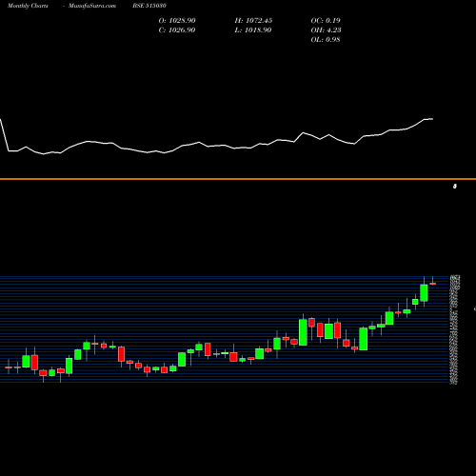The height and width of the screenshot is (476, 476).
Task: Select the close value C: 1026.90
Action: [177, 30]
